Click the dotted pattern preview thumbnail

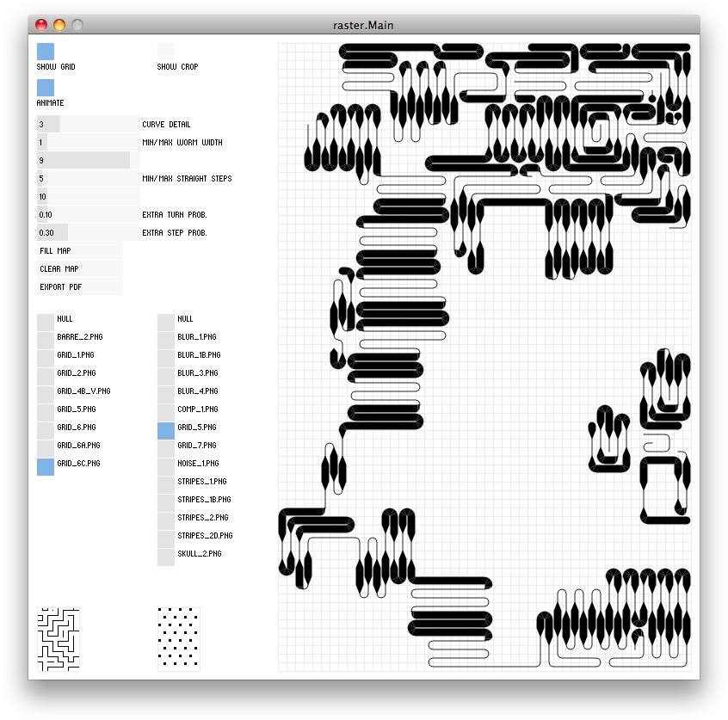[x=179, y=638]
